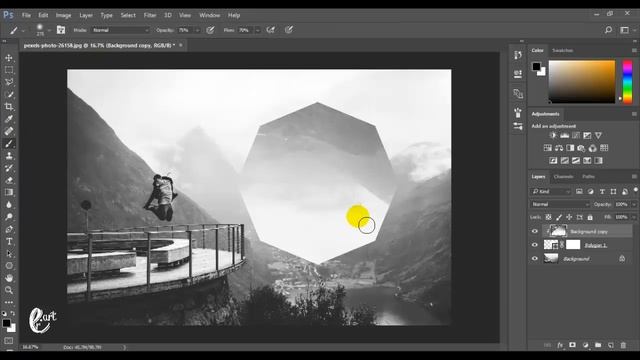
Task: Toggle lock transparent pixels
Action: pyautogui.click(x=548, y=217)
